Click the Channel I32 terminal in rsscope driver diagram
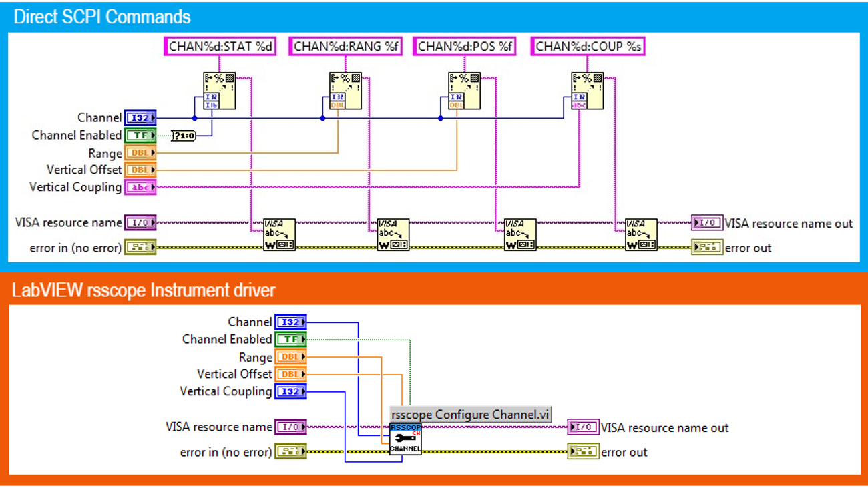 click(290, 322)
